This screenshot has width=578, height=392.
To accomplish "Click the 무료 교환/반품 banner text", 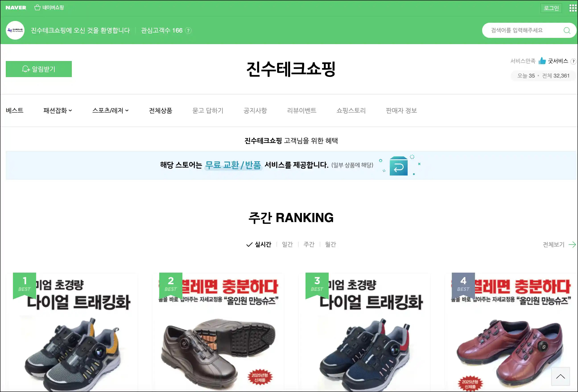I will pyautogui.click(x=233, y=165).
